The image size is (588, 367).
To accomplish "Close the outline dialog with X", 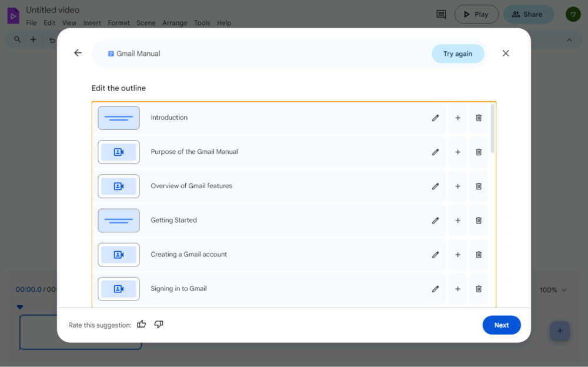I will [506, 53].
